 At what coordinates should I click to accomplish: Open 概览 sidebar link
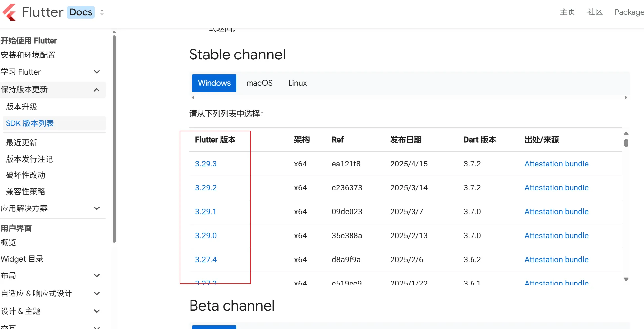click(x=9, y=242)
